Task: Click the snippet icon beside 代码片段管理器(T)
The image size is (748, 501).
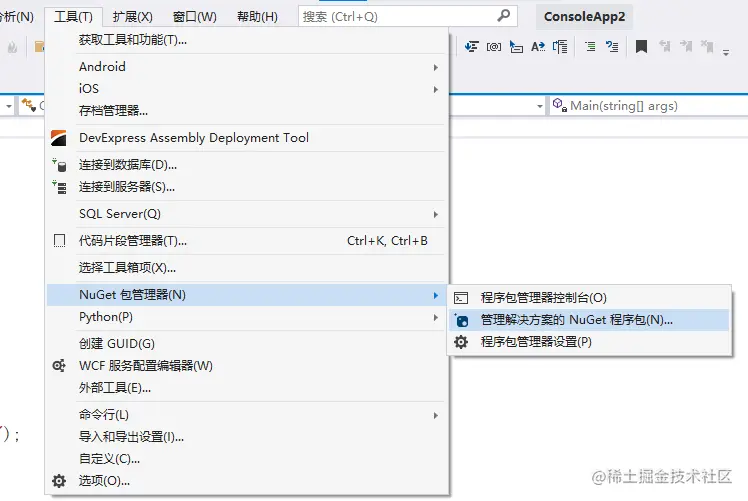Action: [x=60, y=240]
